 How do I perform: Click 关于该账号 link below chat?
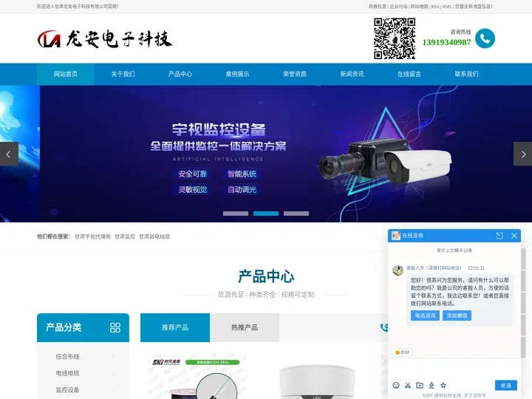click(x=474, y=395)
